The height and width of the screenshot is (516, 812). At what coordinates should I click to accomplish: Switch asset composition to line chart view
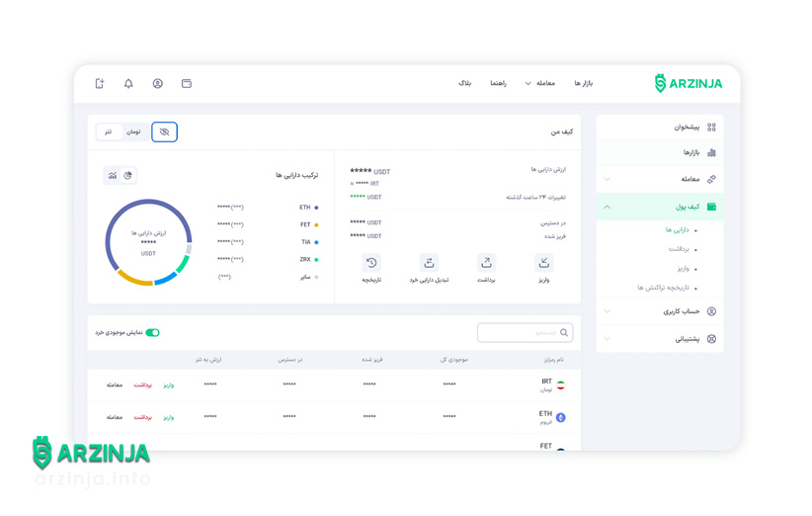(x=113, y=176)
